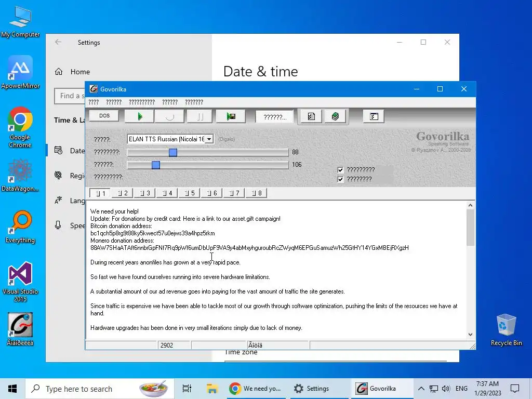Click the '??????...' toolbar button
Screen dimensions: 532x399
[274, 117]
